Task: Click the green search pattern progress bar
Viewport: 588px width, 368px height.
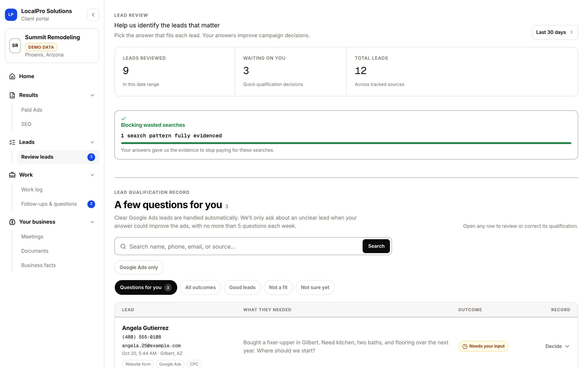Action: (x=346, y=143)
